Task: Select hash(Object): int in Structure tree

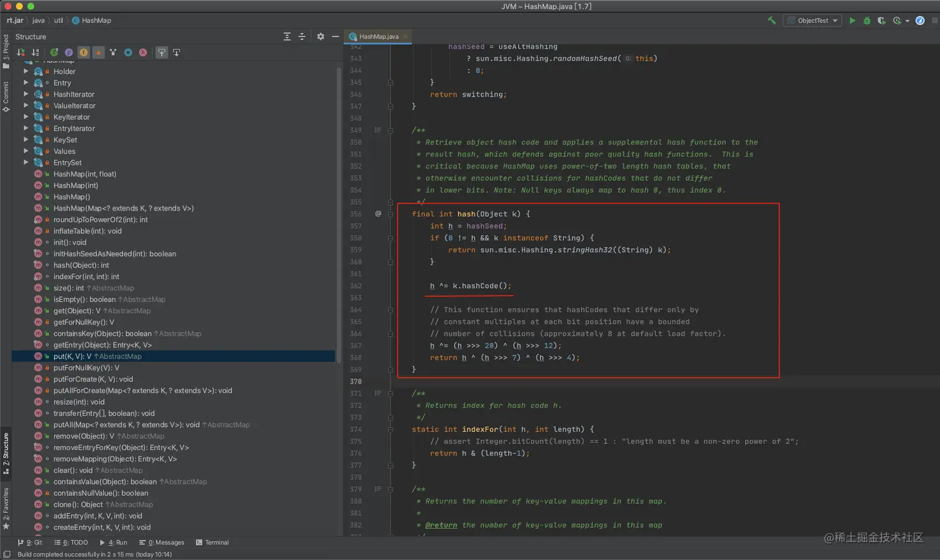Action: [81, 265]
